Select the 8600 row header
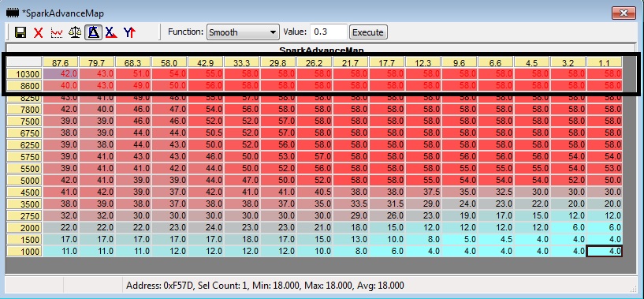The width and height of the screenshot is (644, 299). 24,86
